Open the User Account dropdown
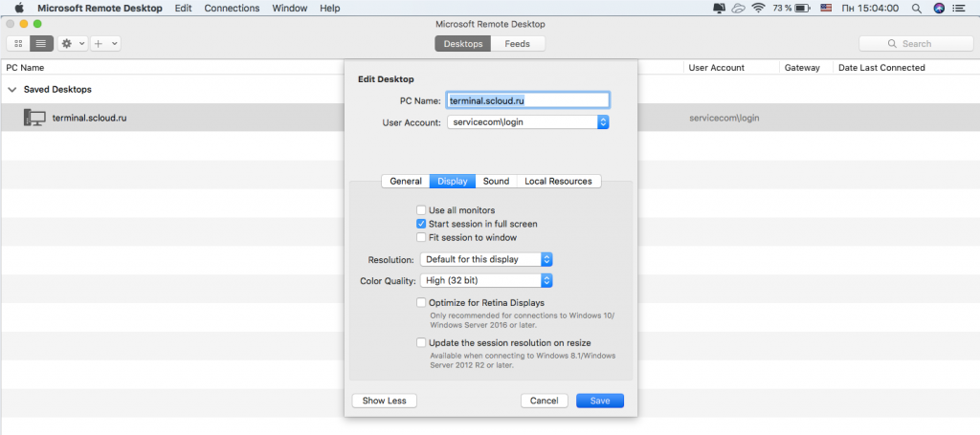The image size is (980, 435). (x=528, y=122)
